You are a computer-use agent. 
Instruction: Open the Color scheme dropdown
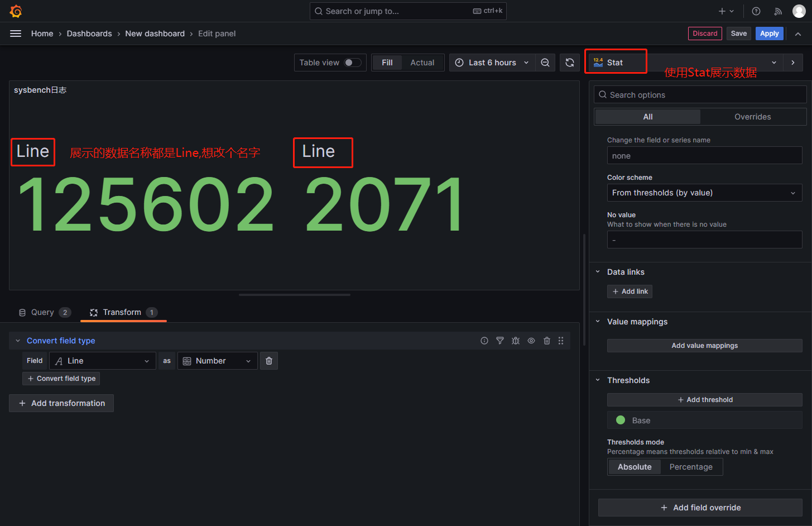pyautogui.click(x=704, y=193)
